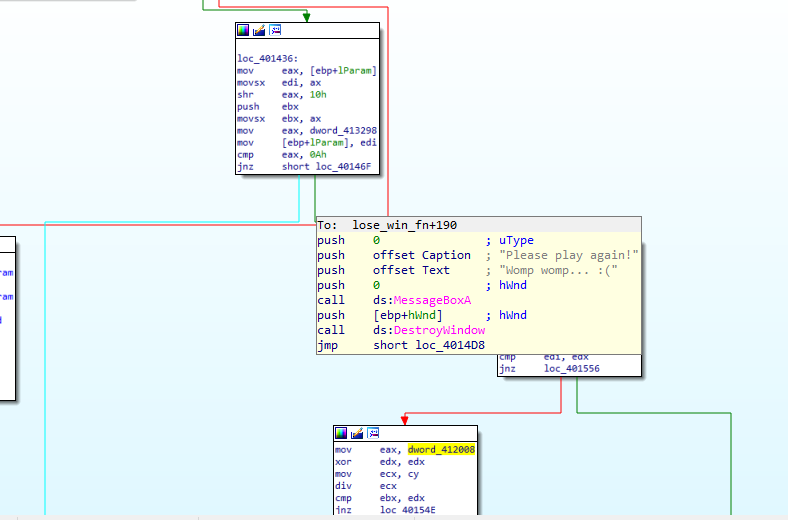Click the lose_win_fn+190 tooltip header

pyautogui.click(x=405, y=225)
